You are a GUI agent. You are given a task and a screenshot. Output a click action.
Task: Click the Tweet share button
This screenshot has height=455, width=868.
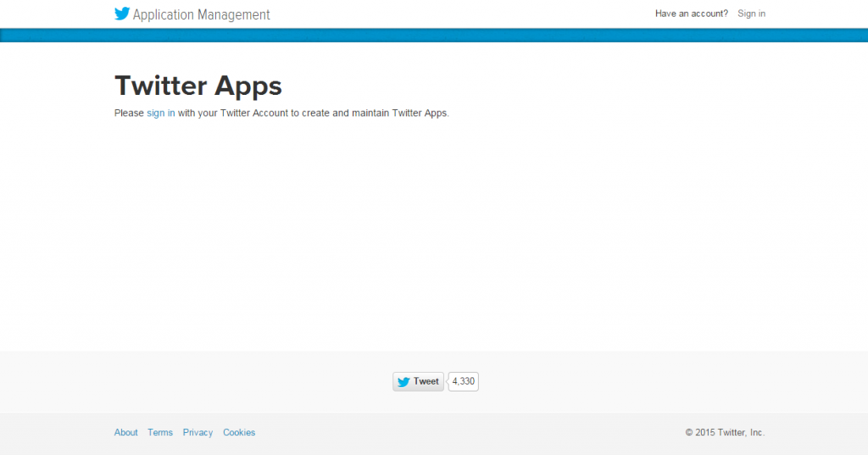419,381
